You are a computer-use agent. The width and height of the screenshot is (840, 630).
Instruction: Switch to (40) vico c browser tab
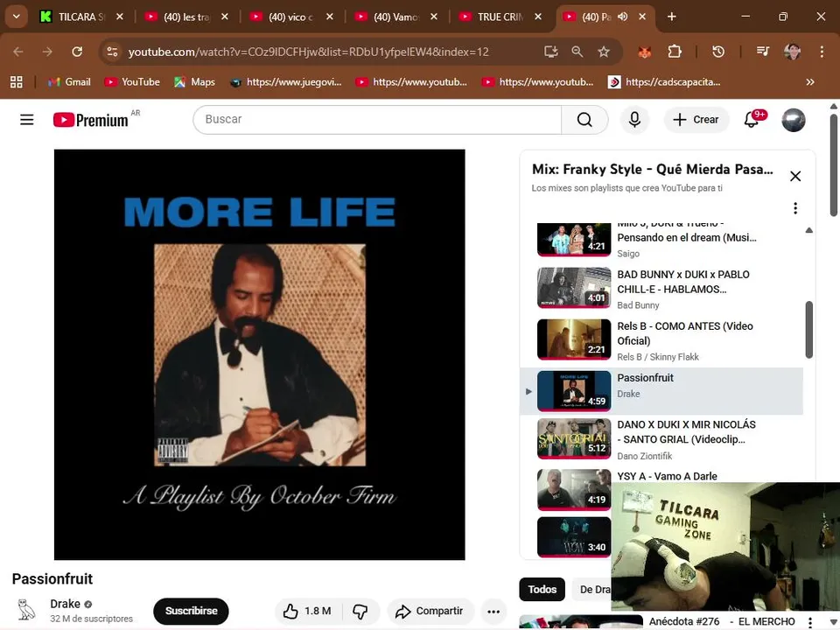(290, 17)
